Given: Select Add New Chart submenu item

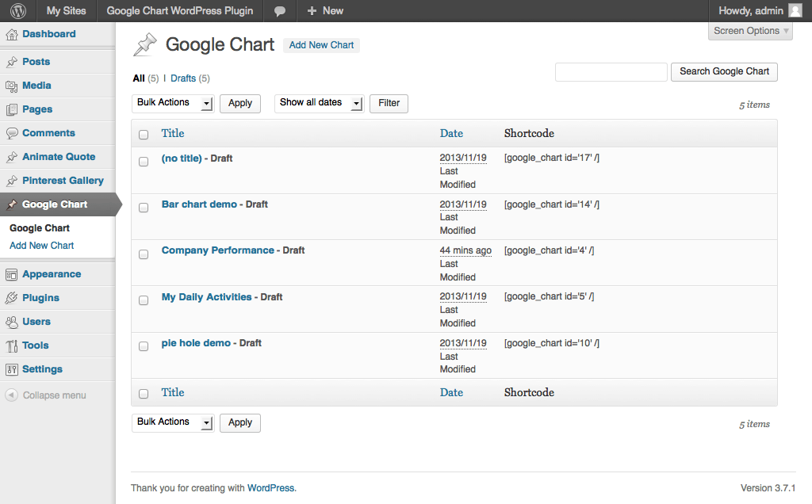Looking at the screenshot, I should click(x=42, y=246).
